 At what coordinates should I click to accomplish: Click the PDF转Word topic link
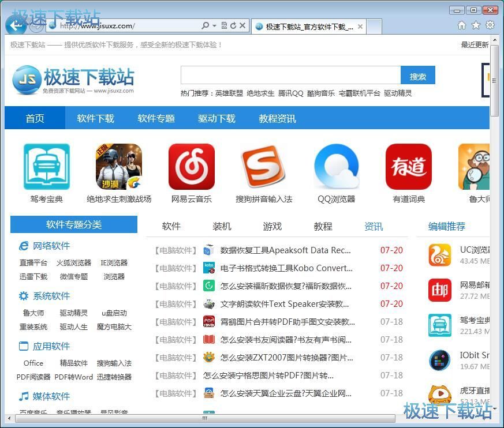(x=73, y=377)
